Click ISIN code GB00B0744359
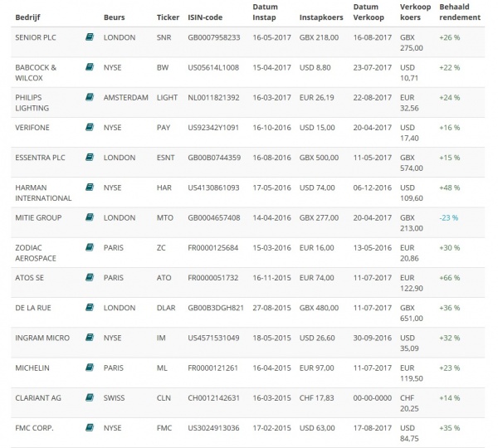Screen dimensions: 498x448 [x=214, y=158]
